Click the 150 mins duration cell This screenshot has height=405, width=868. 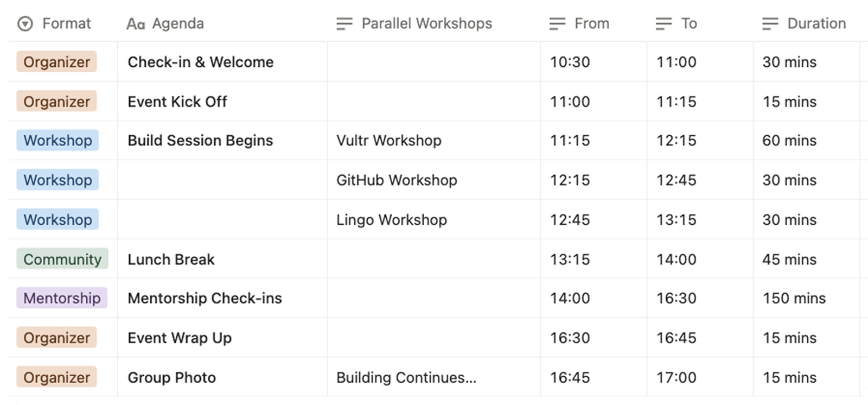[794, 298]
